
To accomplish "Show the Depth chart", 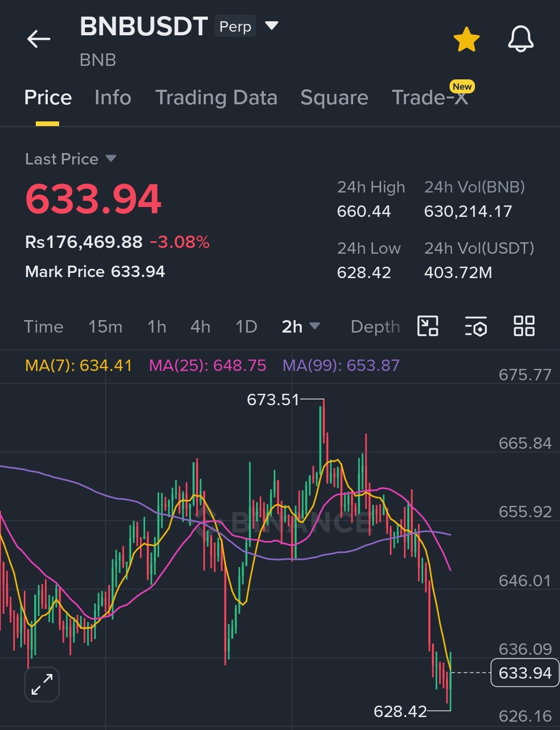I will [375, 327].
